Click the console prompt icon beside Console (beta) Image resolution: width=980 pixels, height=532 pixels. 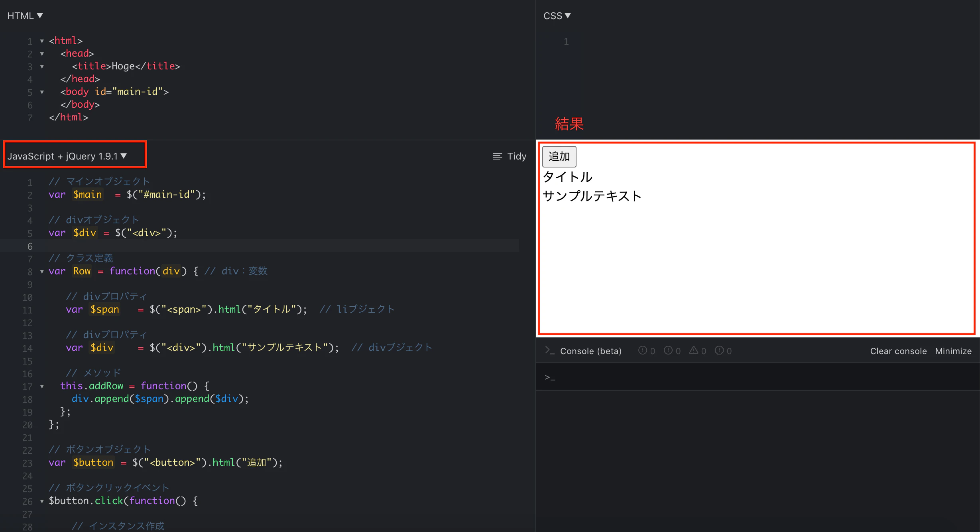[550, 351]
